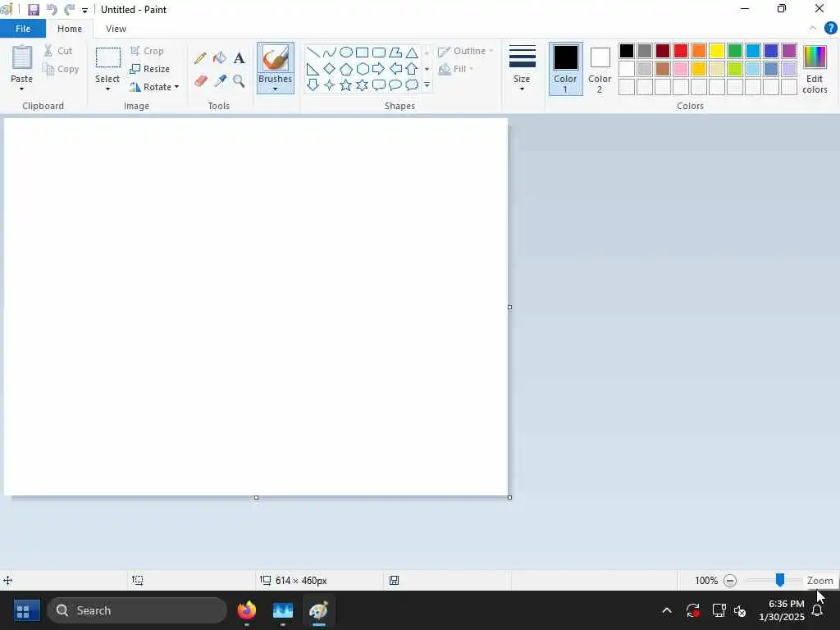Image resolution: width=840 pixels, height=630 pixels.
Task: Click the taskbar Search box
Action: [137, 610]
